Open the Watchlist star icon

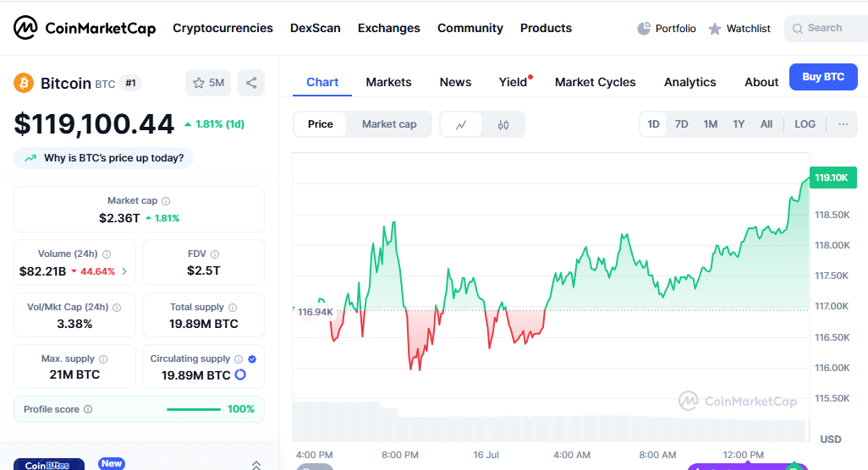point(715,28)
